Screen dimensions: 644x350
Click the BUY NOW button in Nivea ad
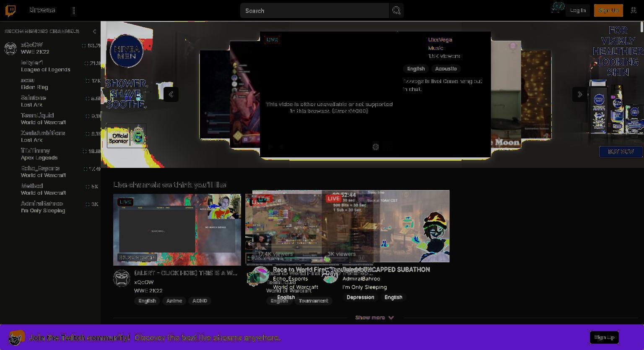[x=621, y=151]
